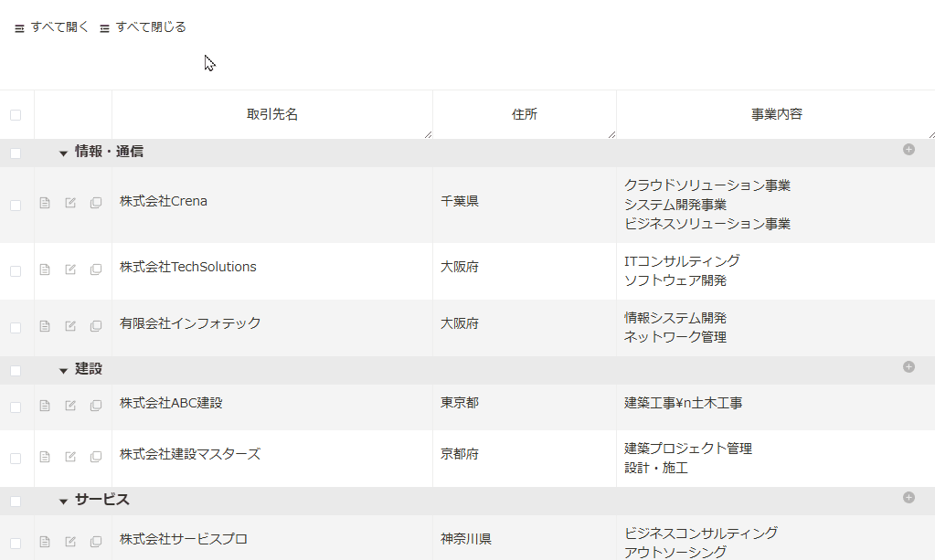Select checkbox for 株式会社建設マスターズ row

(16, 458)
